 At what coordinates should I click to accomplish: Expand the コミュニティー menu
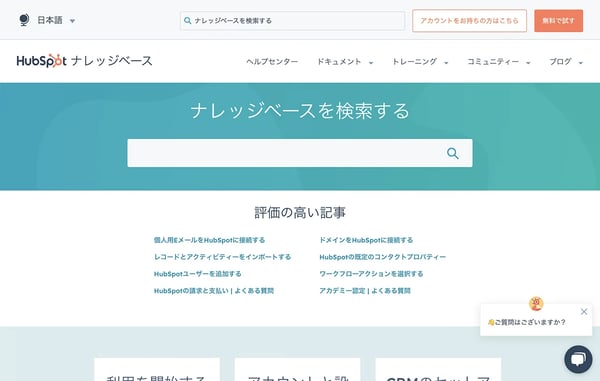(x=499, y=62)
